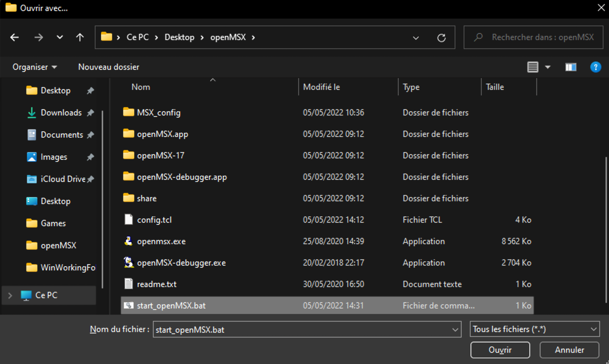This screenshot has height=364, width=609.
Task: Select the openMSX-debugger.exe application icon
Action: pos(128,262)
